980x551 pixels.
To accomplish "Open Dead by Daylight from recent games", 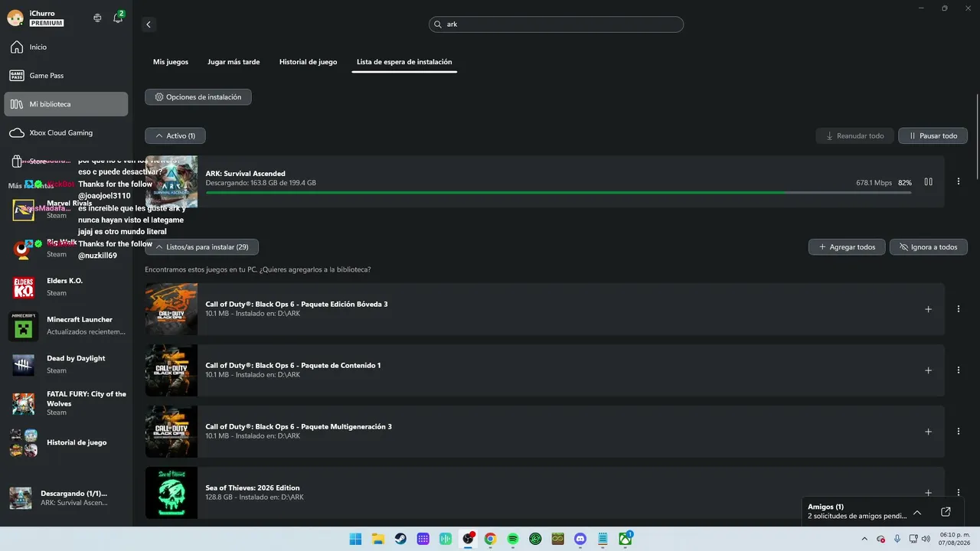I will pos(66,364).
